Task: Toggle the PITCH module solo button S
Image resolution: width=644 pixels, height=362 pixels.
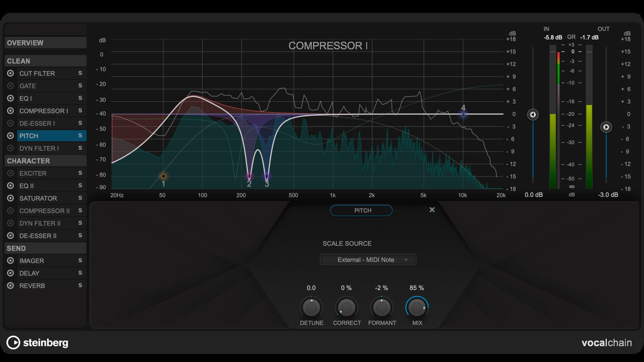Action: pyautogui.click(x=80, y=136)
